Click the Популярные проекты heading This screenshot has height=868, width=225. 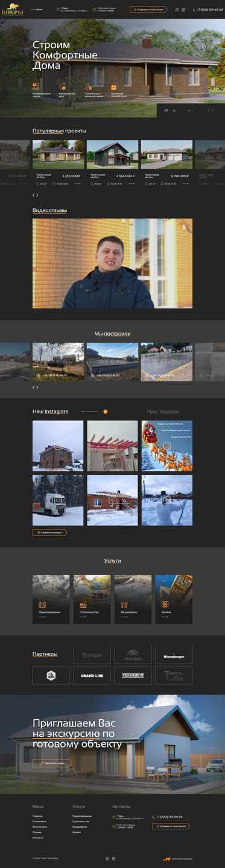coord(59,131)
